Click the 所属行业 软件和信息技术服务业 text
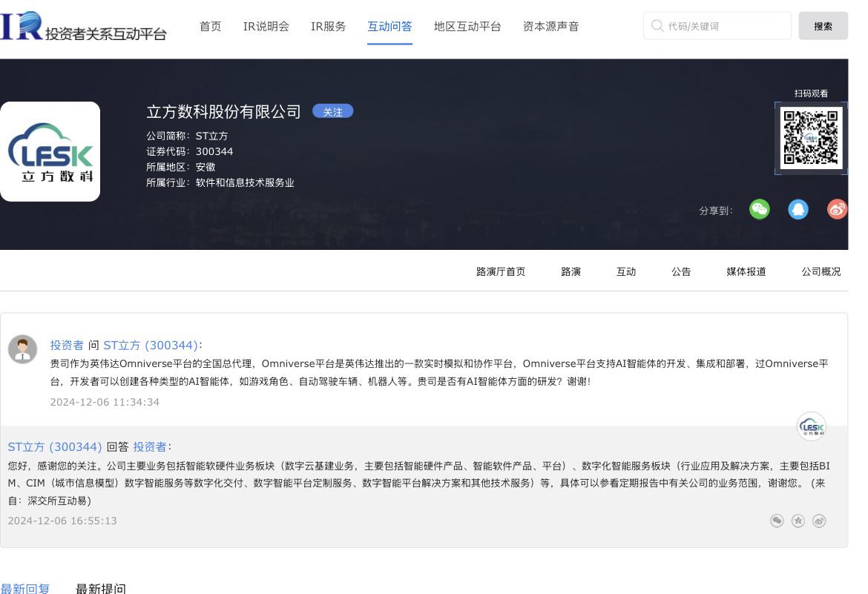 point(220,182)
